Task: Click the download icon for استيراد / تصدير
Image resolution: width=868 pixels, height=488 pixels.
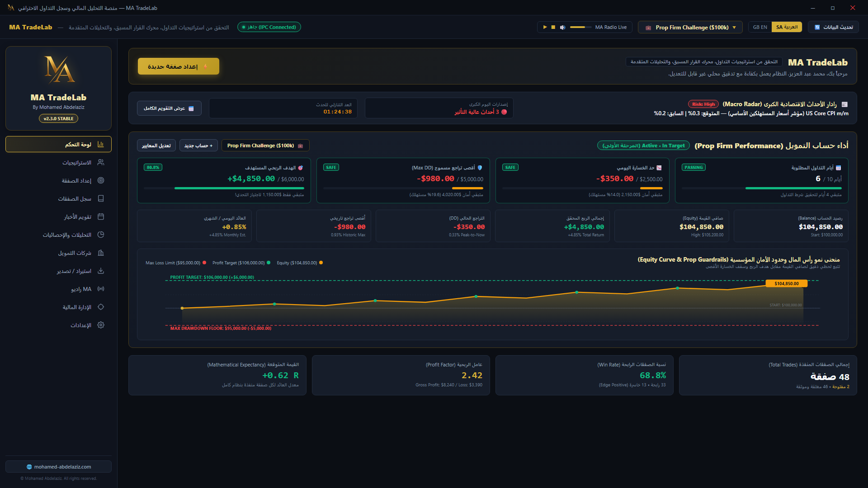Action: 101,271
